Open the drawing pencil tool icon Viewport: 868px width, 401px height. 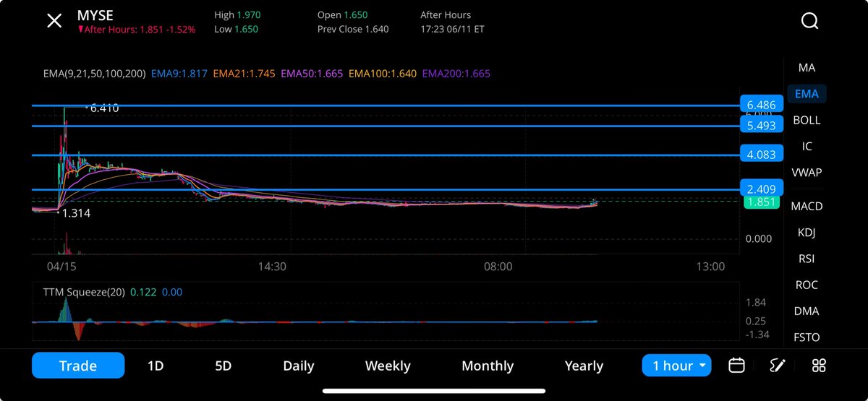pyautogui.click(x=778, y=365)
